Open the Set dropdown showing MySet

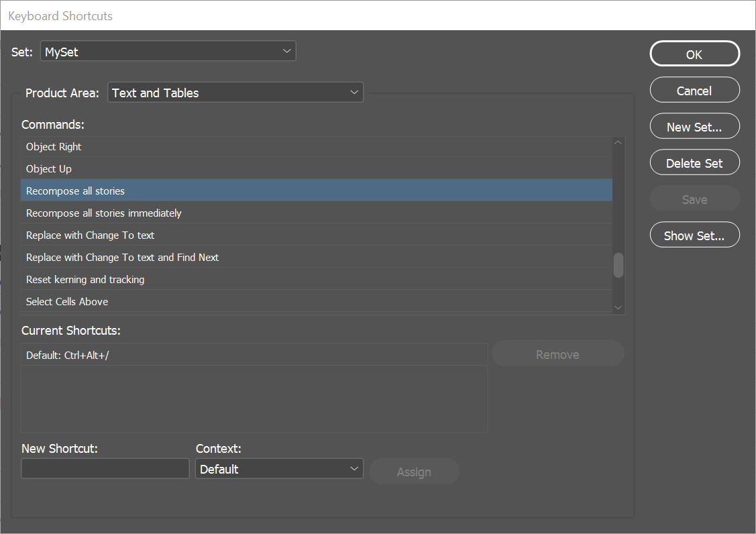pos(168,52)
